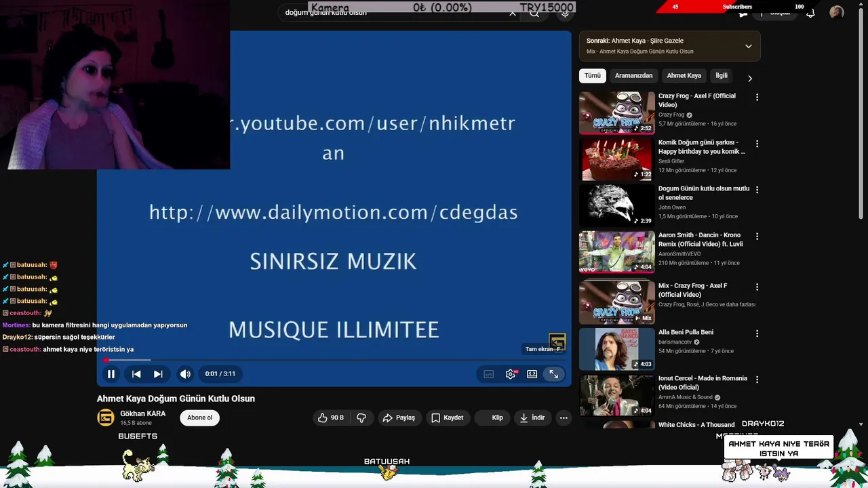Click the page scrollbar on the right edge

[x=862, y=115]
